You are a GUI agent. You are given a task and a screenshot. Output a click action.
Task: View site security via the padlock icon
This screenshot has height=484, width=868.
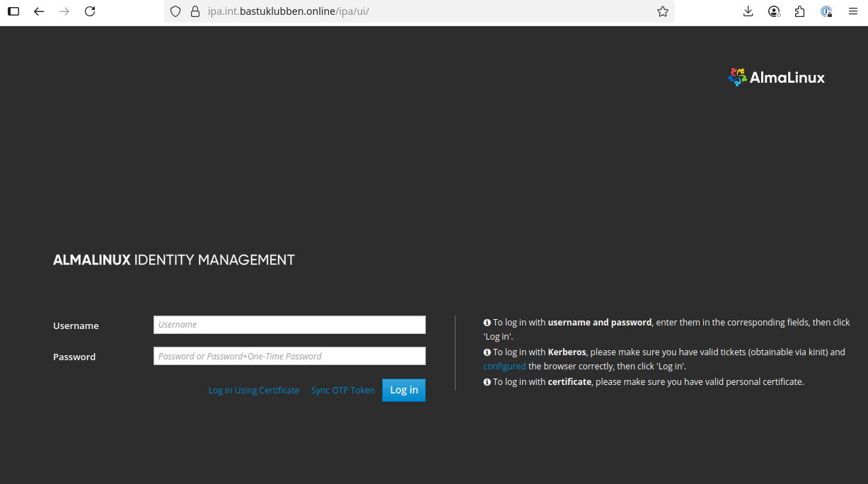195,11
